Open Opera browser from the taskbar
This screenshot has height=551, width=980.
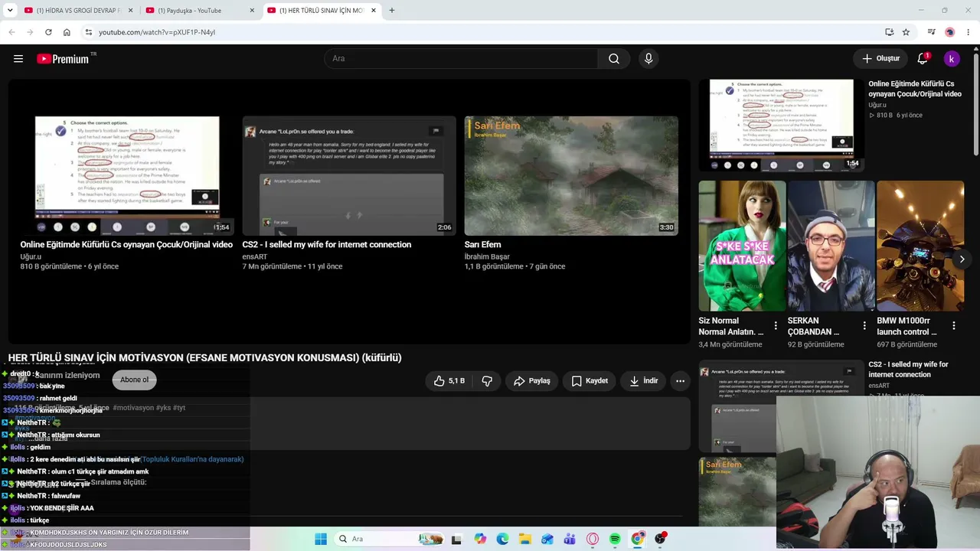[x=592, y=539]
